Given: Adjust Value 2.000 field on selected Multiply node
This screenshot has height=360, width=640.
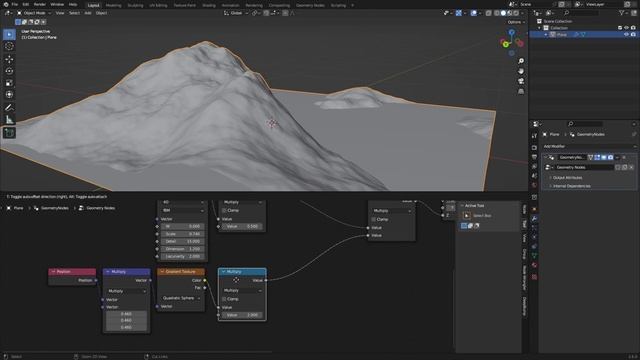Looking at the screenshot, I should pyautogui.click(x=242, y=315).
